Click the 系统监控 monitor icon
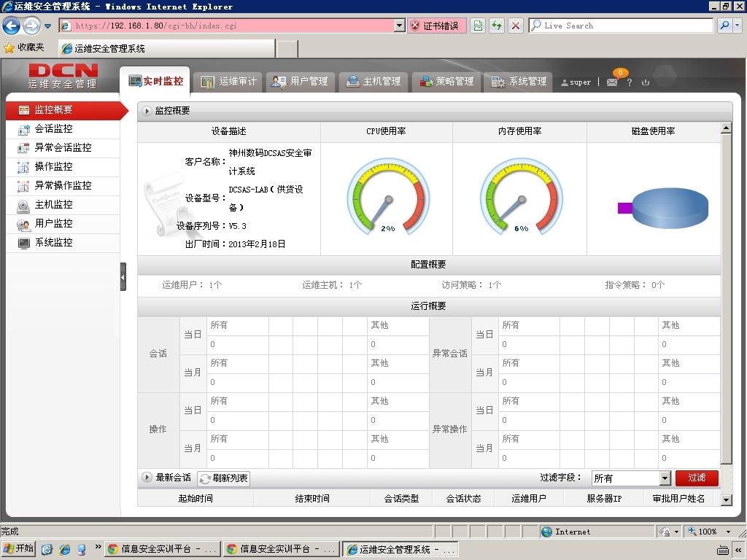The height and width of the screenshot is (560, 747). coord(23,244)
